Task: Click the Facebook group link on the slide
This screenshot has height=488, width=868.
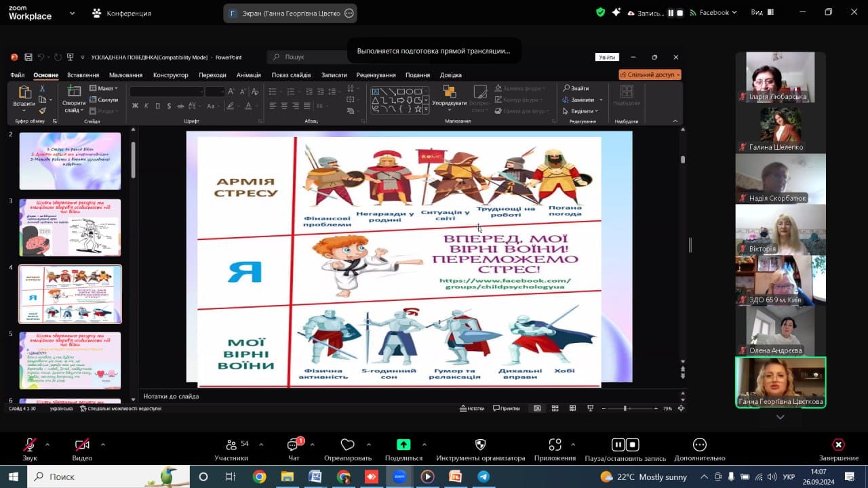Action: pos(505,283)
